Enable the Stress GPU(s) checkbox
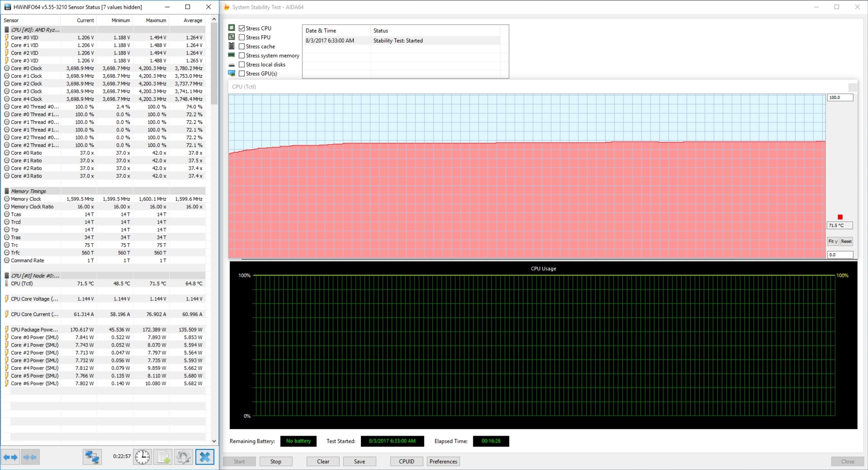Viewport: 868px width, 470px height. [242, 74]
